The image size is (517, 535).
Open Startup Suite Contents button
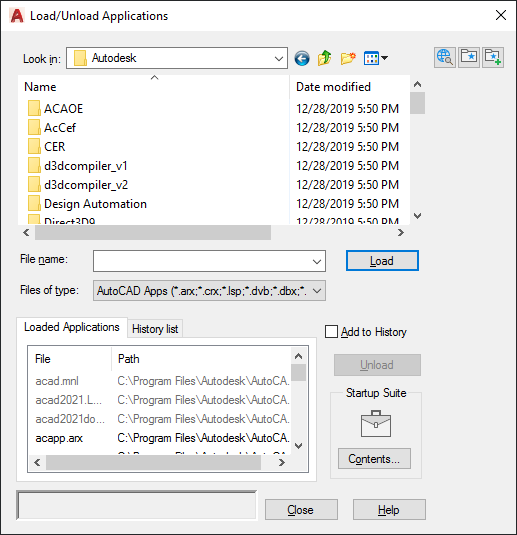(x=374, y=459)
